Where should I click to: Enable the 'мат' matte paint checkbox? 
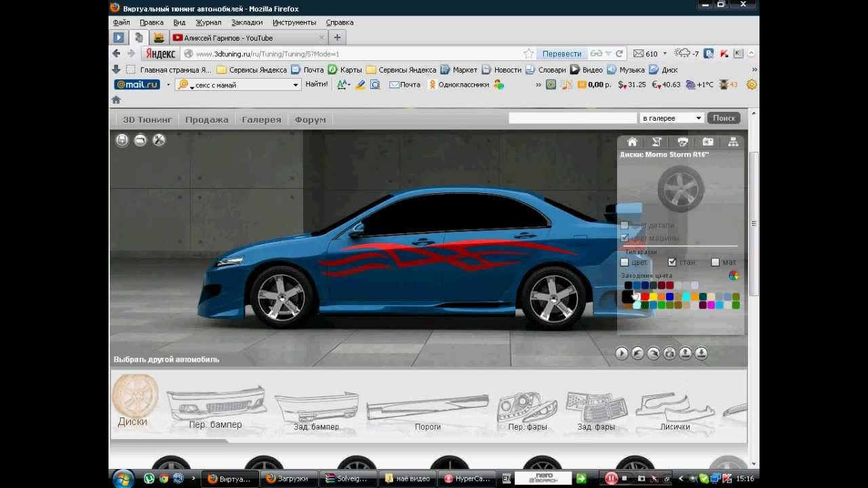[715, 262]
